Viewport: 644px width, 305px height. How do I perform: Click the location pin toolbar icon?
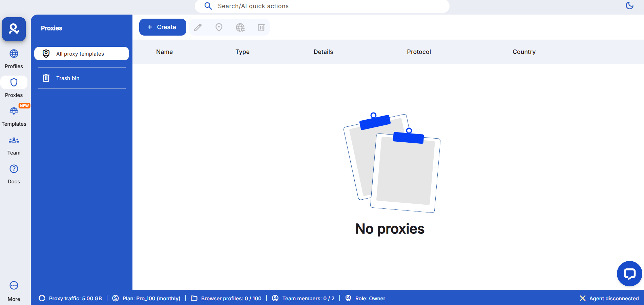tap(219, 27)
